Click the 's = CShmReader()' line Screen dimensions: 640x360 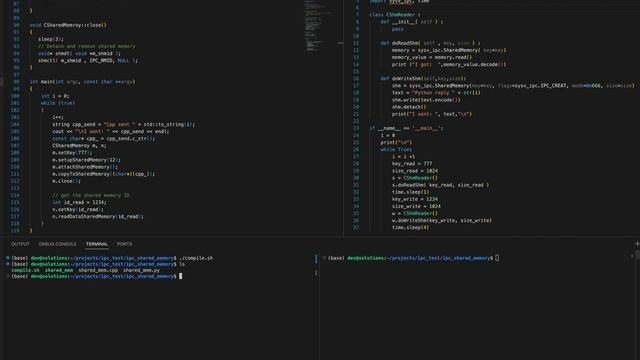pos(415,178)
